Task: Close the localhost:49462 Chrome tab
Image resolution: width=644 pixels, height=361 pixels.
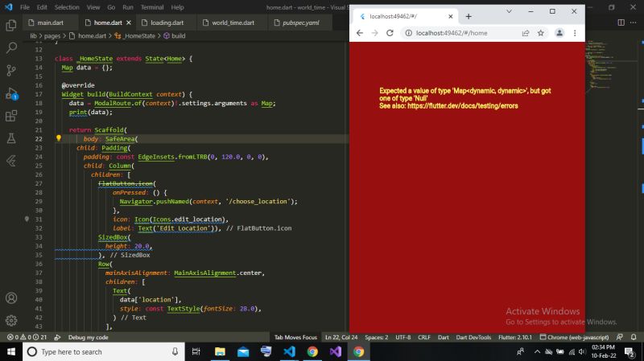Action: 451,16
